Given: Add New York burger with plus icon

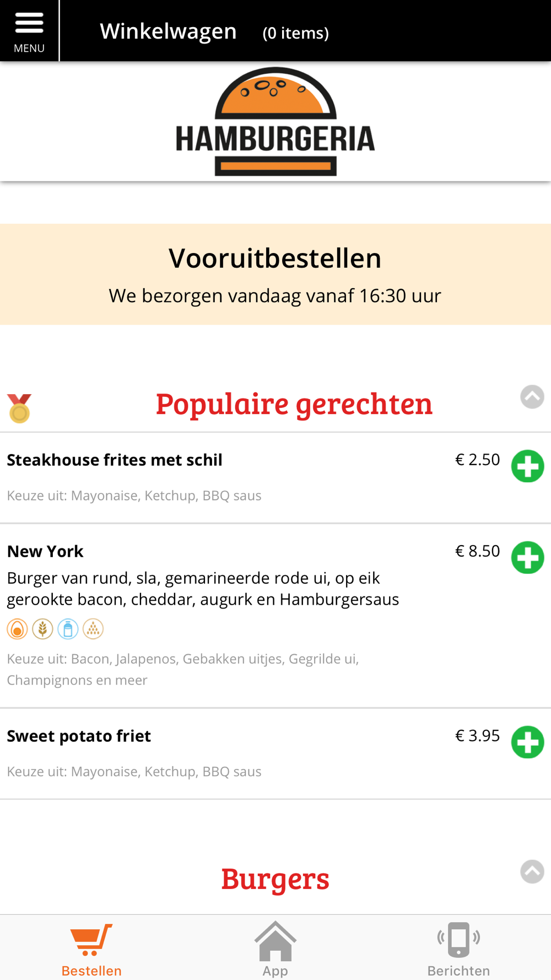Looking at the screenshot, I should coord(527,558).
